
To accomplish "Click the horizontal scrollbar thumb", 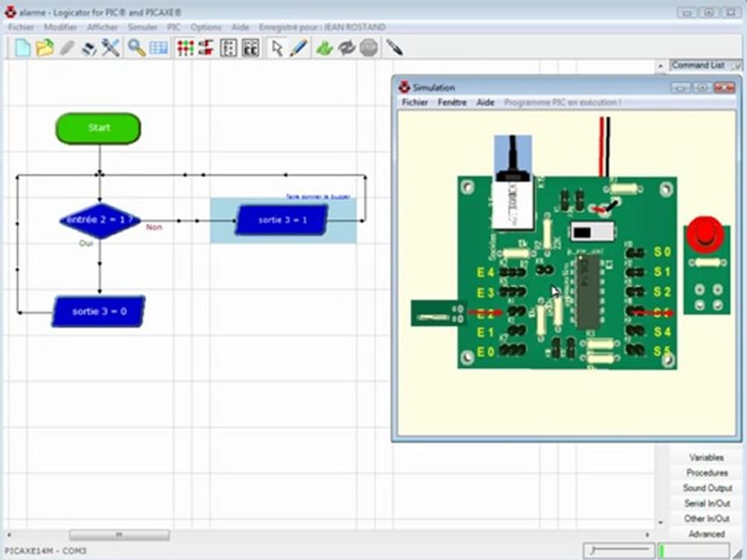I will (119, 535).
